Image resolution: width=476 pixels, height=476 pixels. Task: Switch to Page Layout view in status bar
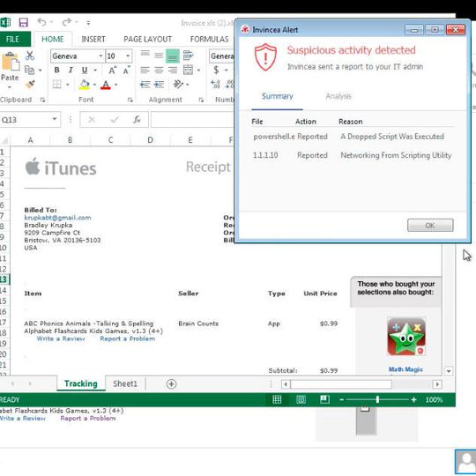(x=301, y=399)
